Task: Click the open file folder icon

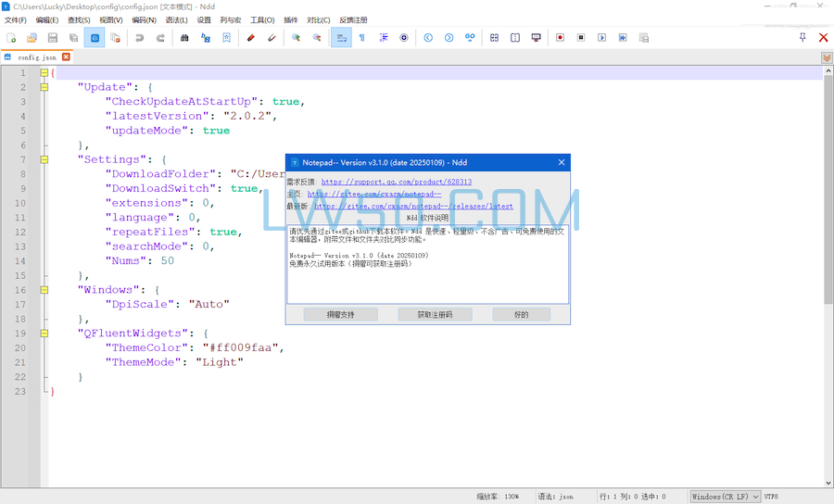Action: [32, 38]
